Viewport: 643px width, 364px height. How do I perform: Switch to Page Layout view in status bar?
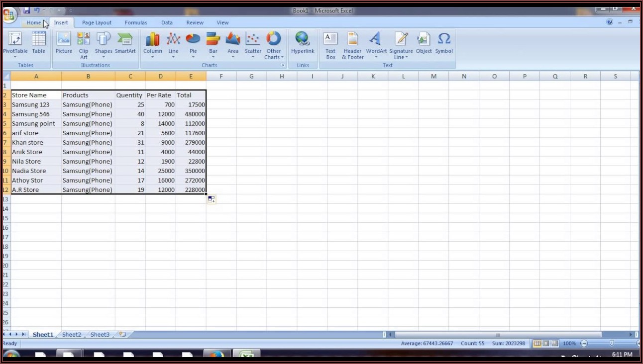click(x=545, y=343)
